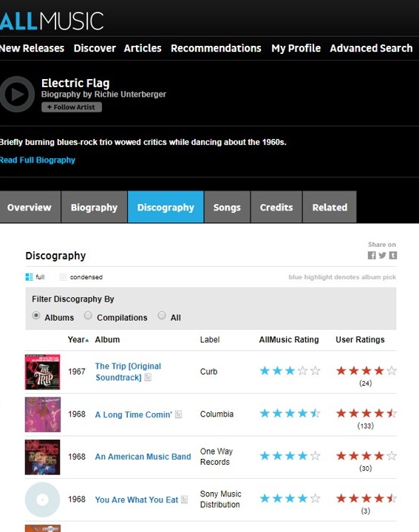
Task: Open the Biography tab
Action: (94, 207)
